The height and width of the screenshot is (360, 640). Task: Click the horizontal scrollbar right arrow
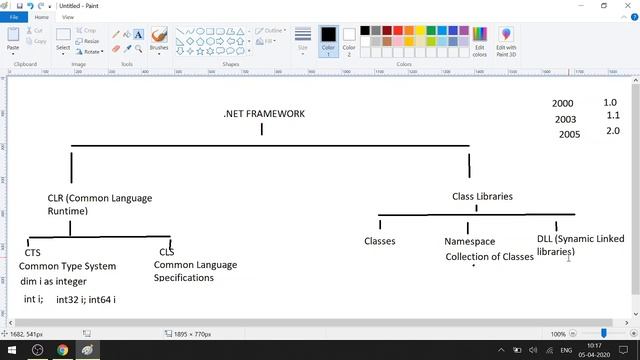[x=627, y=323]
